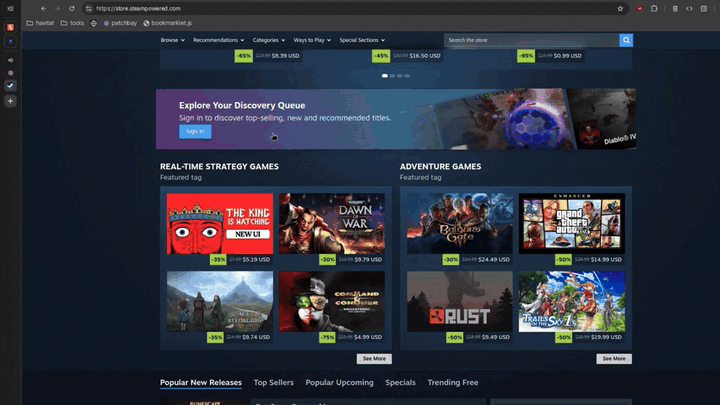Open the Steam pinned tab in sidebar
Viewport: 720px width, 405px height.
coord(10,85)
